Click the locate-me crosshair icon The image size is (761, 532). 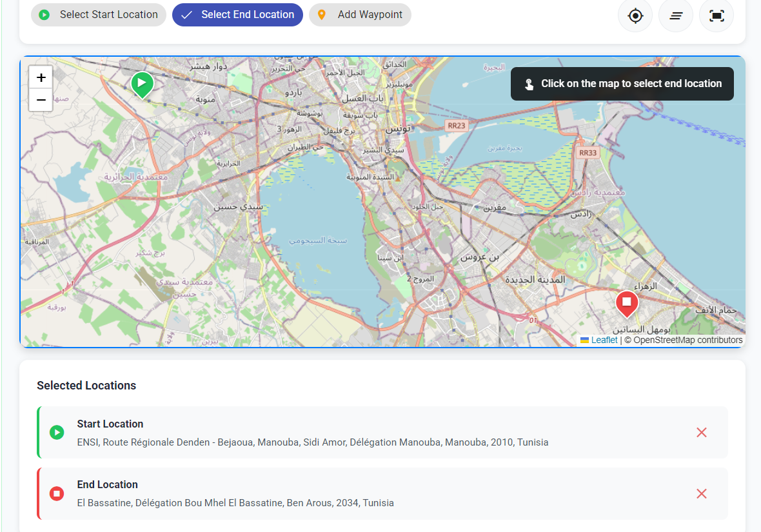(635, 15)
